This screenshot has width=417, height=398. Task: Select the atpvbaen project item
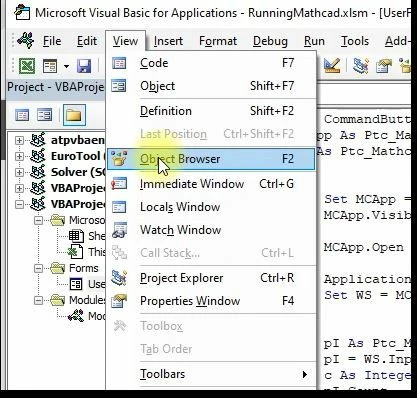tap(78, 140)
